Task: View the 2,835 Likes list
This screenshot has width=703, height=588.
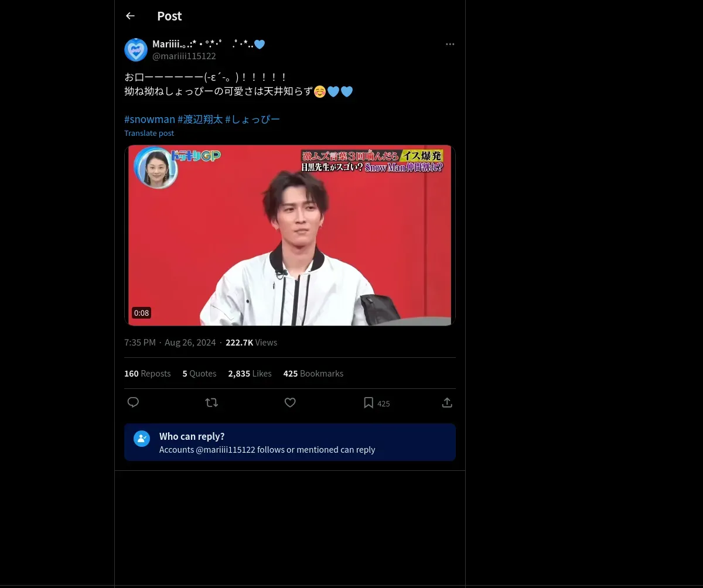Action: click(250, 373)
